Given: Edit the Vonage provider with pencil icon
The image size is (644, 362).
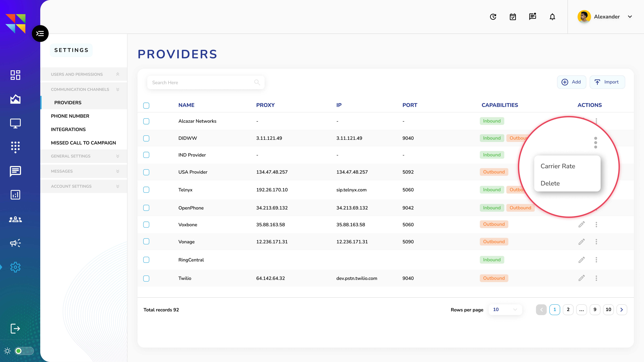Looking at the screenshot, I should (582, 242).
